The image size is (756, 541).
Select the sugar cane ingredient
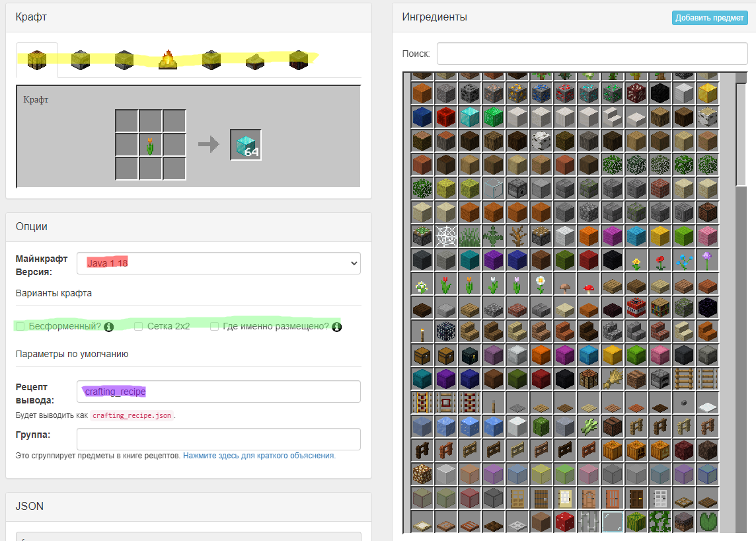pyautogui.click(x=589, y=427)
